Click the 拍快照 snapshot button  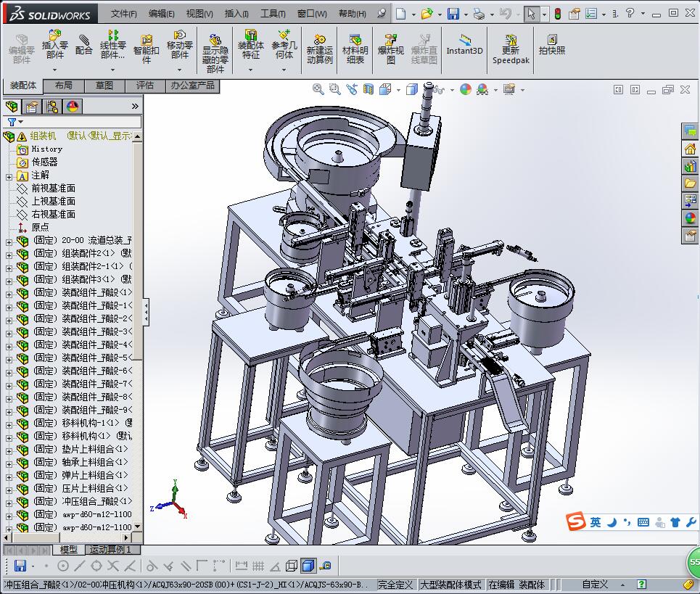[x=551, y=45]
